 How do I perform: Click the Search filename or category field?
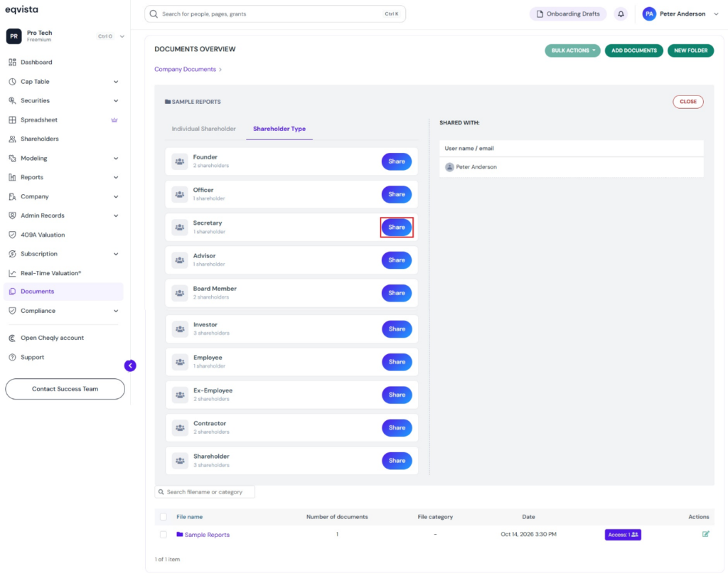[205, 492]
